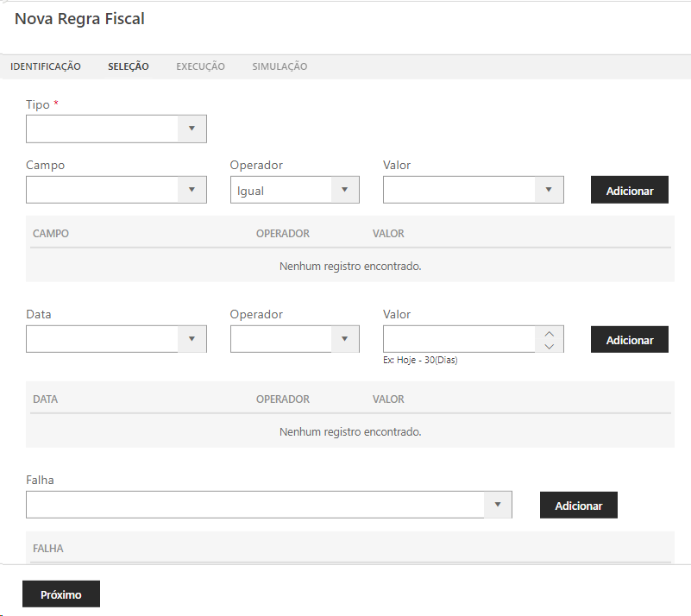Open the SIMULAÇÃO tab

click(x=280, y=66)
